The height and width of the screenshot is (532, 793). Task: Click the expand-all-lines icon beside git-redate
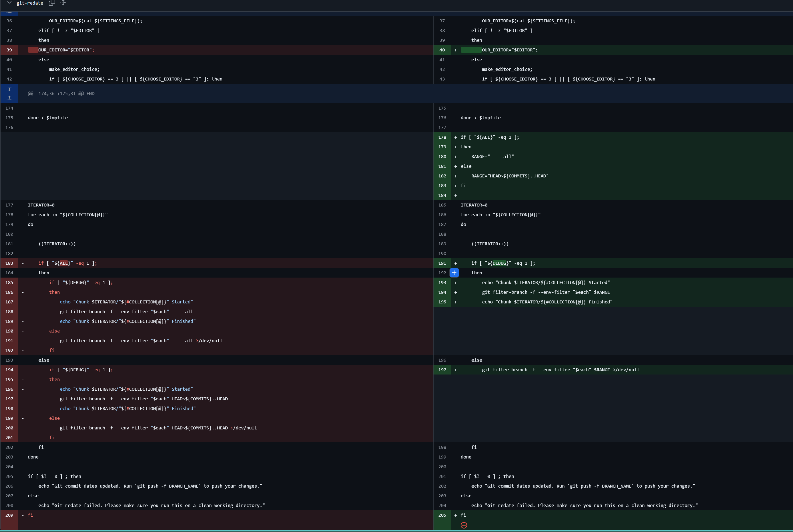(x=63, y=3)
